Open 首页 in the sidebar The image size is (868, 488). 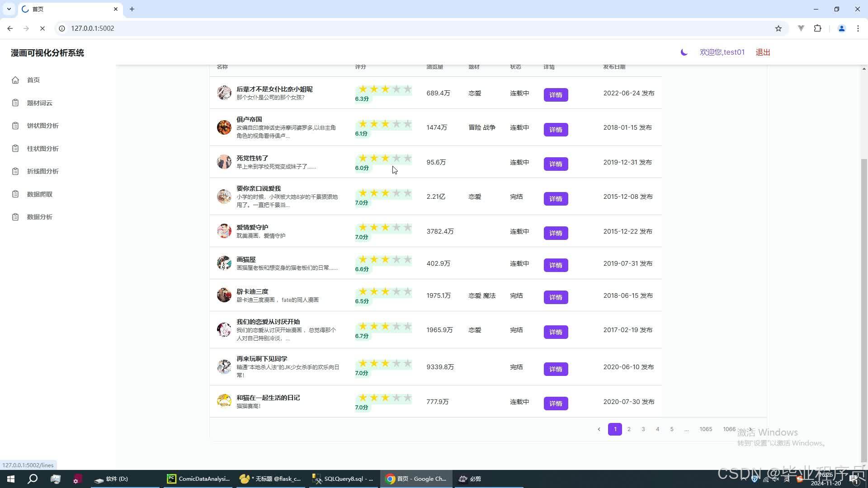pos(33,80)
